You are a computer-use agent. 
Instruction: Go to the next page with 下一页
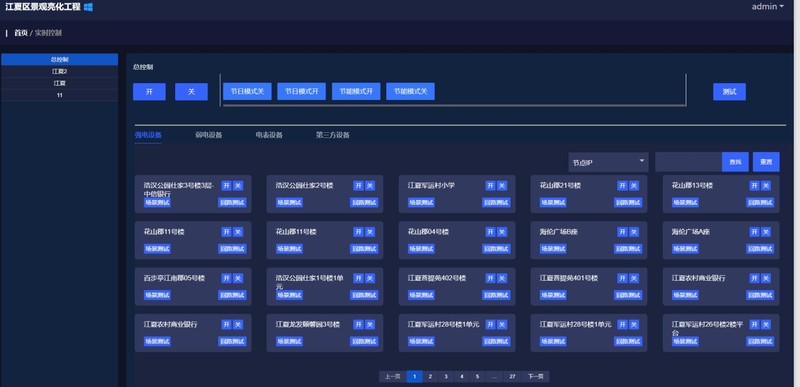(535, 377)
